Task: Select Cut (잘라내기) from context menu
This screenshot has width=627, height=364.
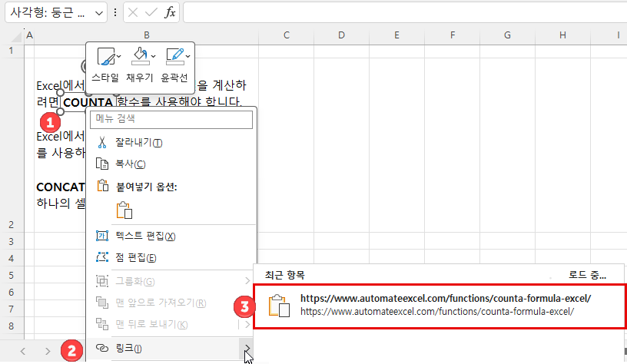Action: pos(171,143)
